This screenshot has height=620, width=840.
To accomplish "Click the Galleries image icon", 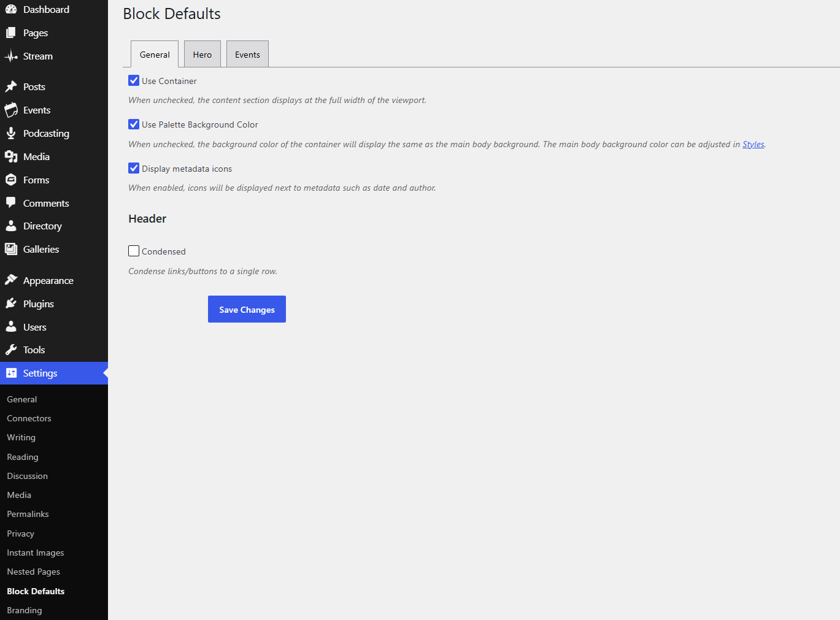I will click(11, 249).
